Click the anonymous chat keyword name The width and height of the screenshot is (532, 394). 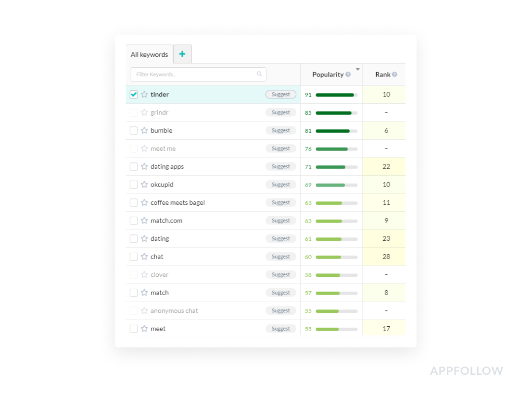click(x=174, y=311)
